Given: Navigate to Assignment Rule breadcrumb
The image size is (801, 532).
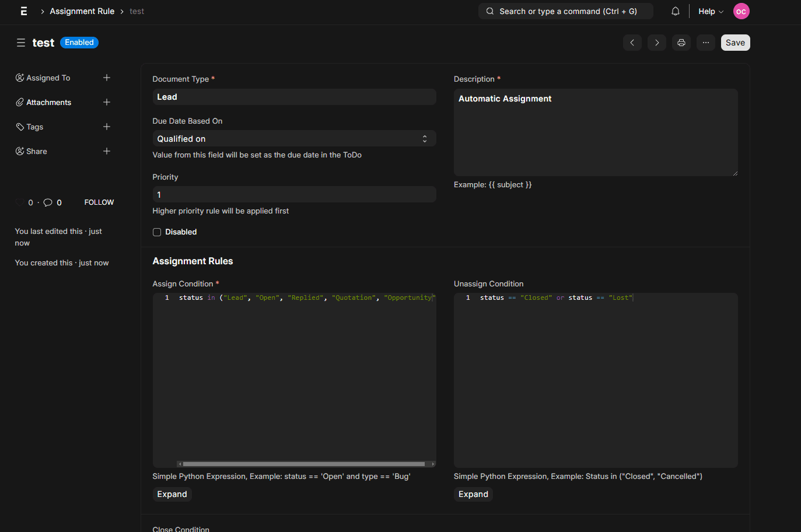Looking at the screenshot, I should [x=82, y=11].
